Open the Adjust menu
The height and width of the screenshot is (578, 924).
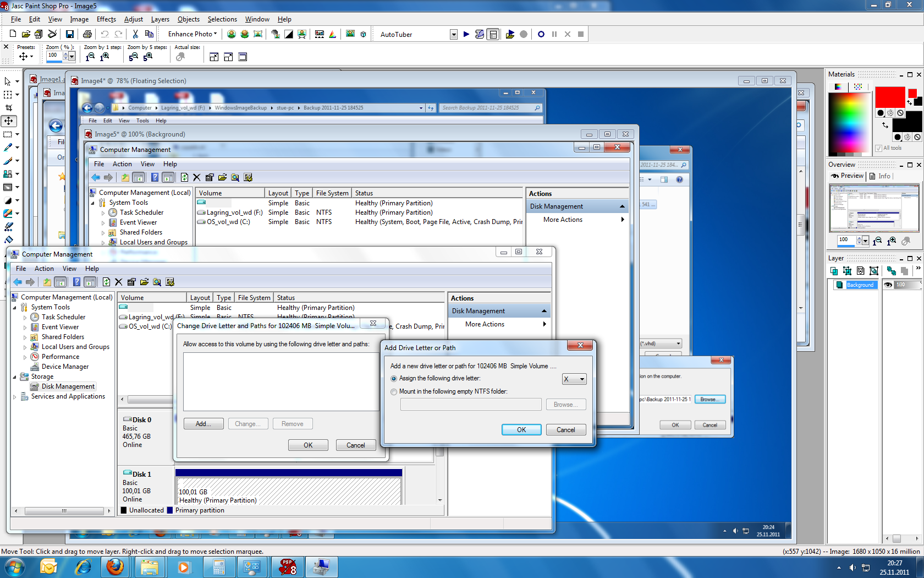point(134,19)
